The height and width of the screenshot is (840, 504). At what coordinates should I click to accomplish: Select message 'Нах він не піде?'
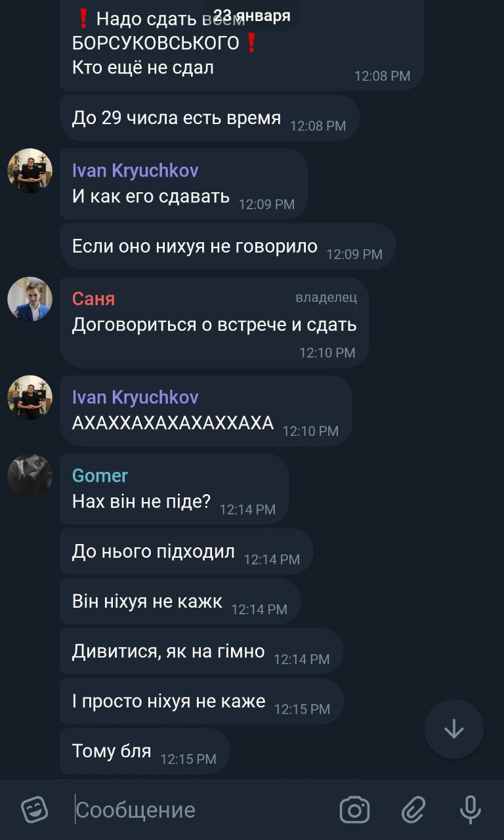tap(174, 490)
